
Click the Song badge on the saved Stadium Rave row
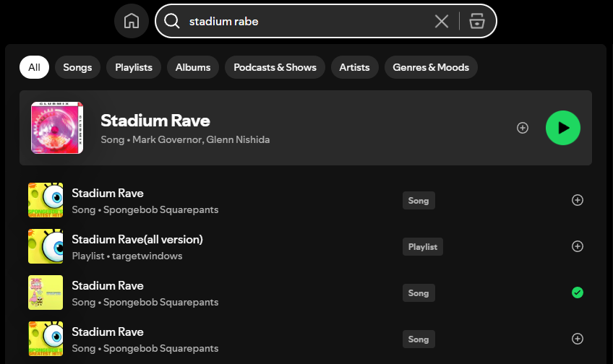pos(419,293)
